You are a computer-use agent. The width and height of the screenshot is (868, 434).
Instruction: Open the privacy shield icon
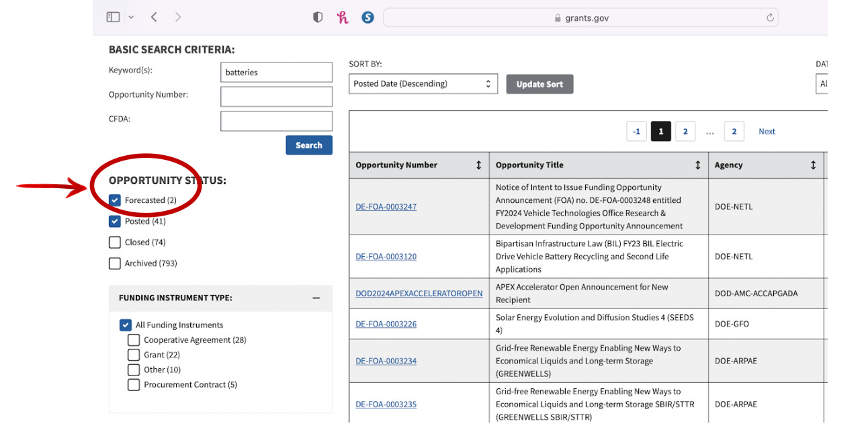pos(318,17)
